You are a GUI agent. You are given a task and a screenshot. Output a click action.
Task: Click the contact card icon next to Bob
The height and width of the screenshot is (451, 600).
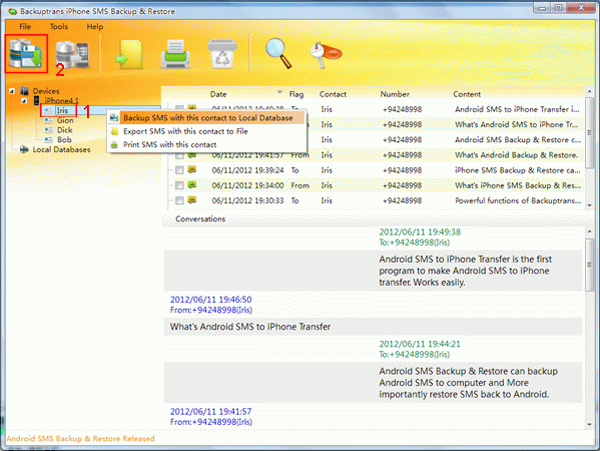coord(49,140)
